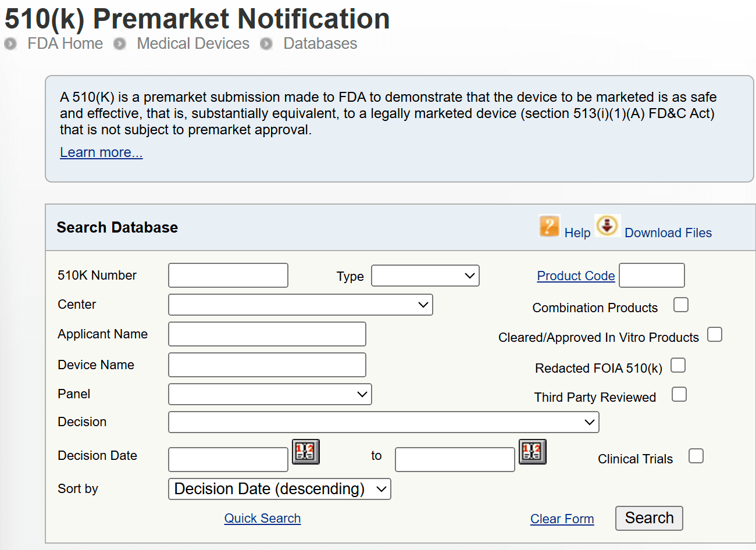756x550 pixels.
Task: Open the Learn more link
Action: click(101, 152)
